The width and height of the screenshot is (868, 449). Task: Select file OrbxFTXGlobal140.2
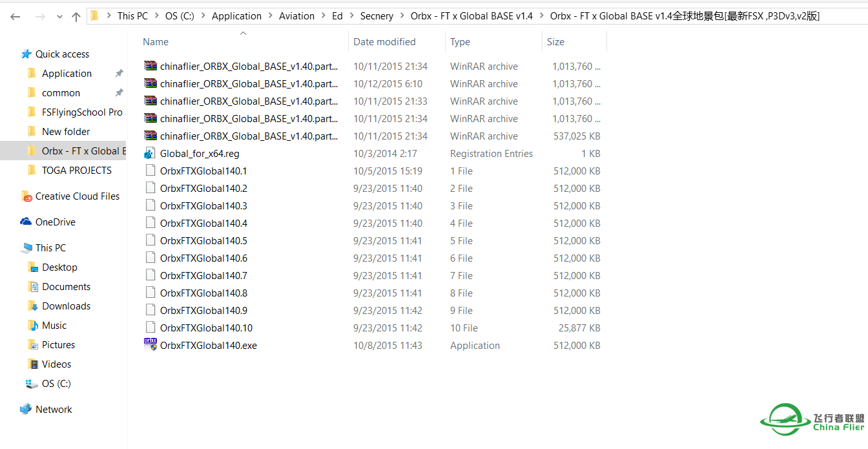(x=203, y=188)
